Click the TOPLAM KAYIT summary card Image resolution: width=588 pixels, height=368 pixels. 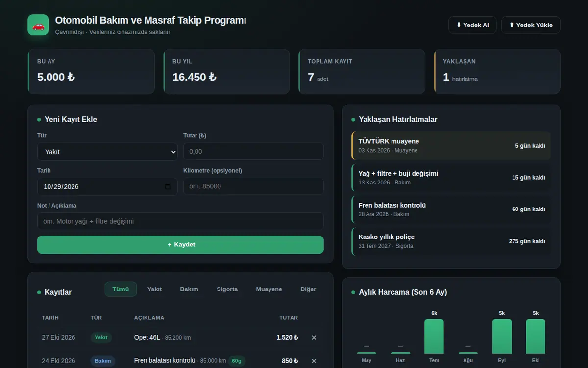point(362,72)
